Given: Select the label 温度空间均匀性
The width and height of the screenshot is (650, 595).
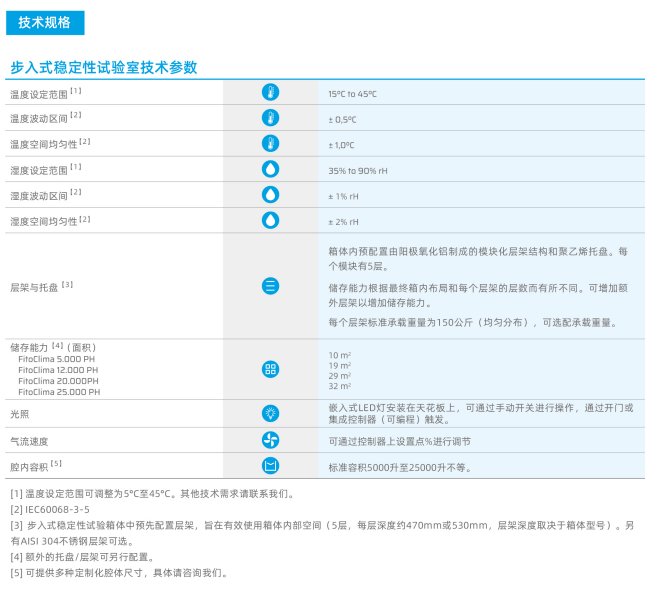Looking at the screenshot, I should (44, 144).
